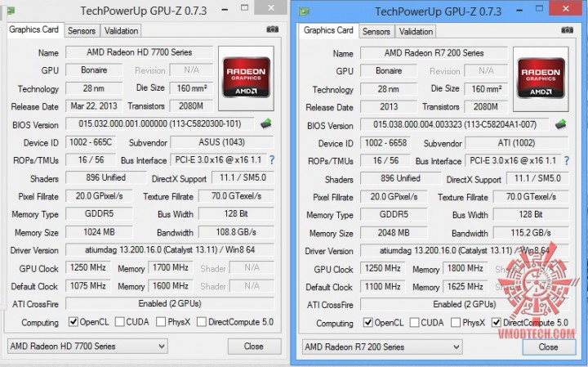Click Subvendor value ASUS (1043)
Screen dimensions: 588x367
pyautogui.click(x=222, y=142)
